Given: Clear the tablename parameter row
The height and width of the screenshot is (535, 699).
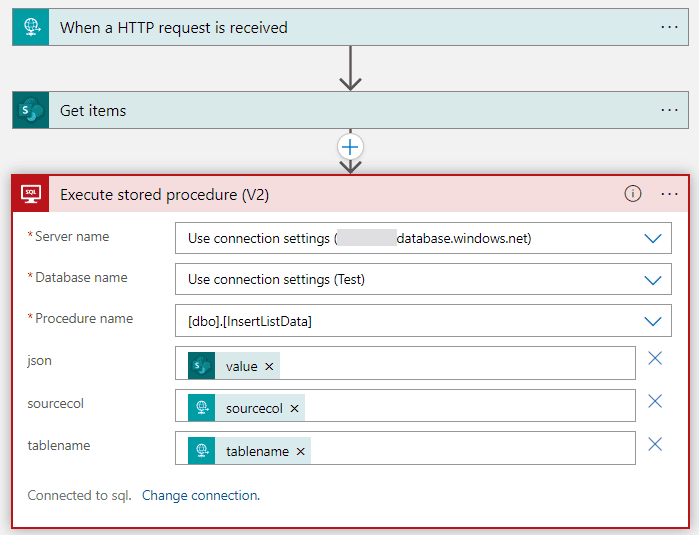Looking at the screenshot, I should (654, 444).
